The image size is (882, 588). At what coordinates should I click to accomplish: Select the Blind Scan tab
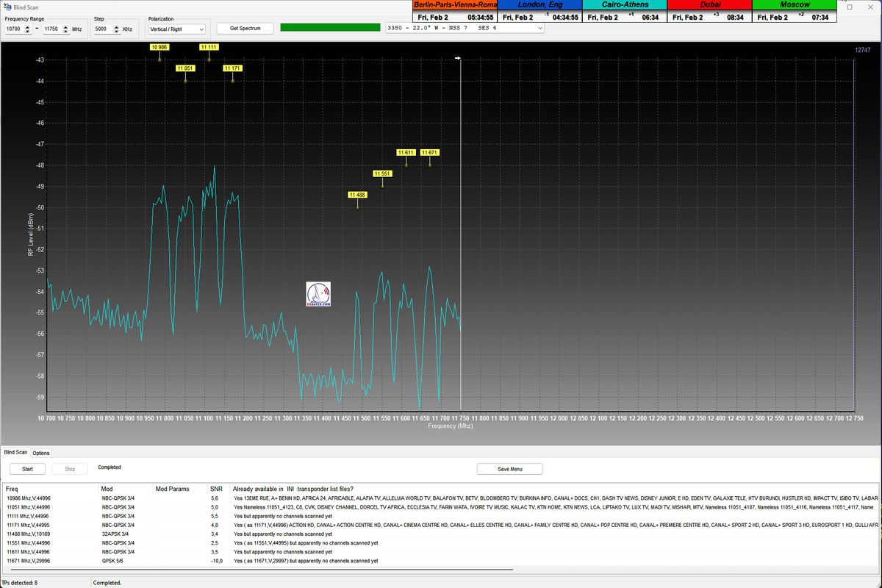[x=15, y=453]
